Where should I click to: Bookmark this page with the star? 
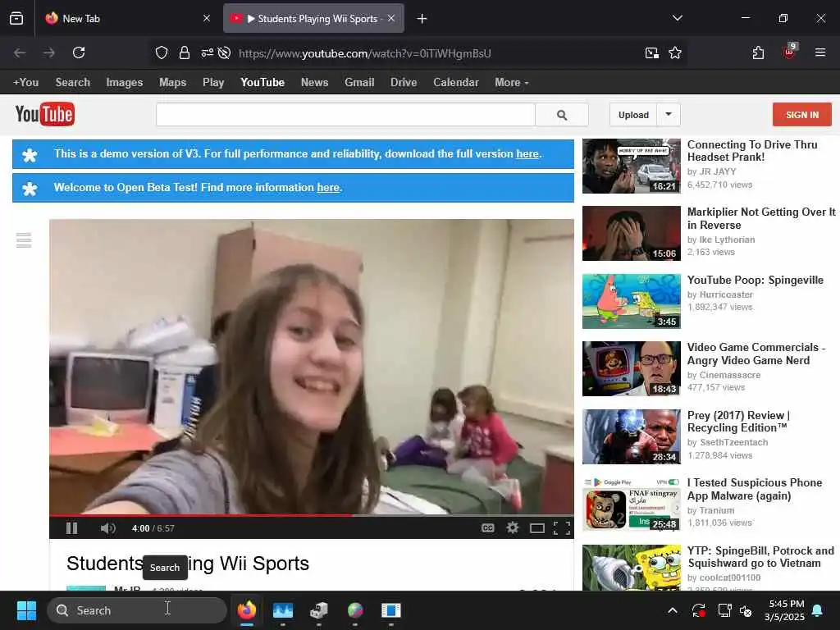[675, 53]
